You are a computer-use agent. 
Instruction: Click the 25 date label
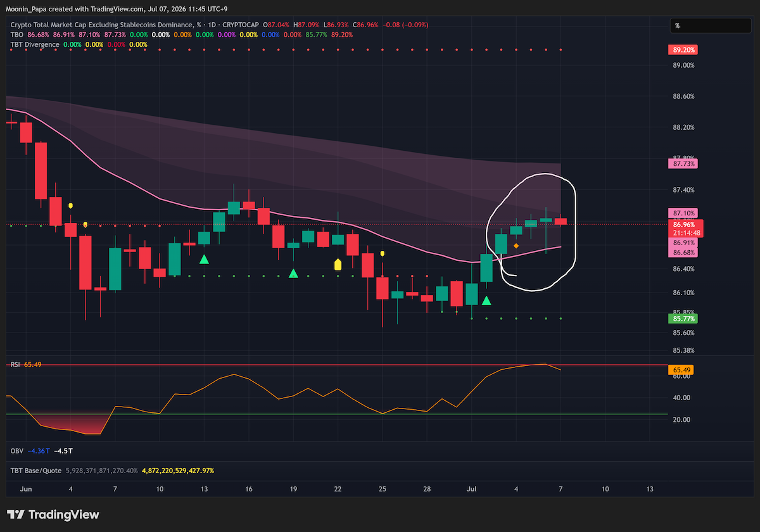pyautogui.click(x=383, y=490)
